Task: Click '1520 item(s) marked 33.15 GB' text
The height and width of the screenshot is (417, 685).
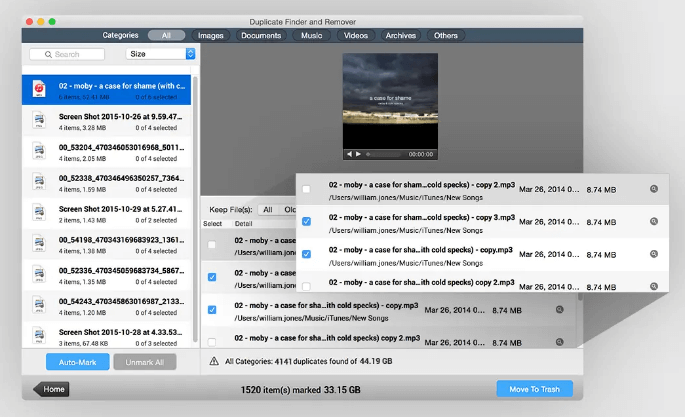Action: [x=301, y=389]
